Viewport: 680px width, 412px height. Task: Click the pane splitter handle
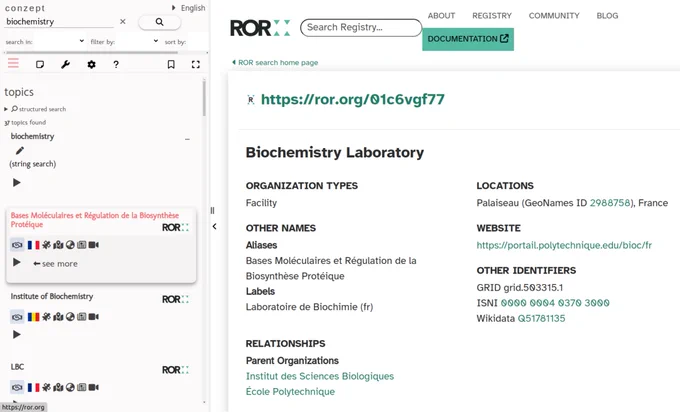[x=212, y=210]
